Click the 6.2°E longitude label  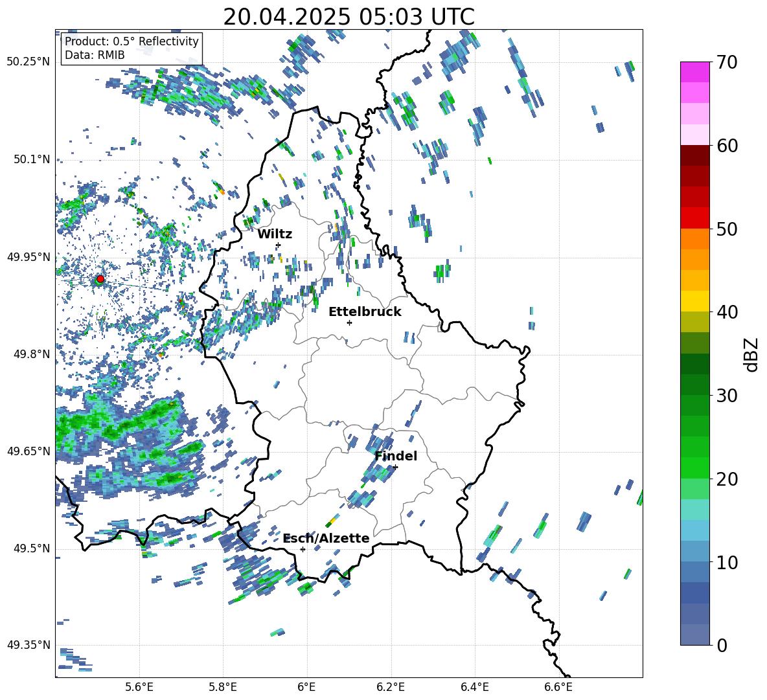pos(391,687)
